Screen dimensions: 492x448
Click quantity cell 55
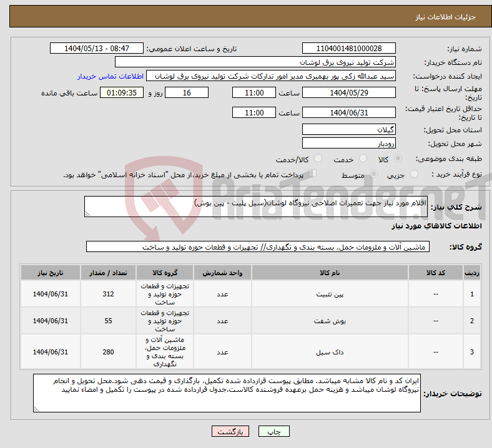(x=108, y=321)
